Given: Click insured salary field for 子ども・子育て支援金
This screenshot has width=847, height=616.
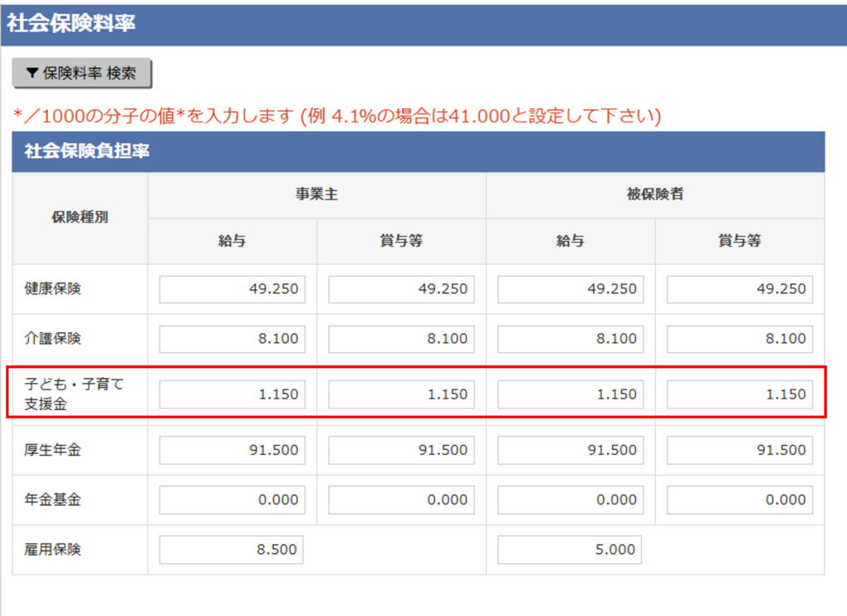Looking at the screenshot, I should click(x=570, y=394).
